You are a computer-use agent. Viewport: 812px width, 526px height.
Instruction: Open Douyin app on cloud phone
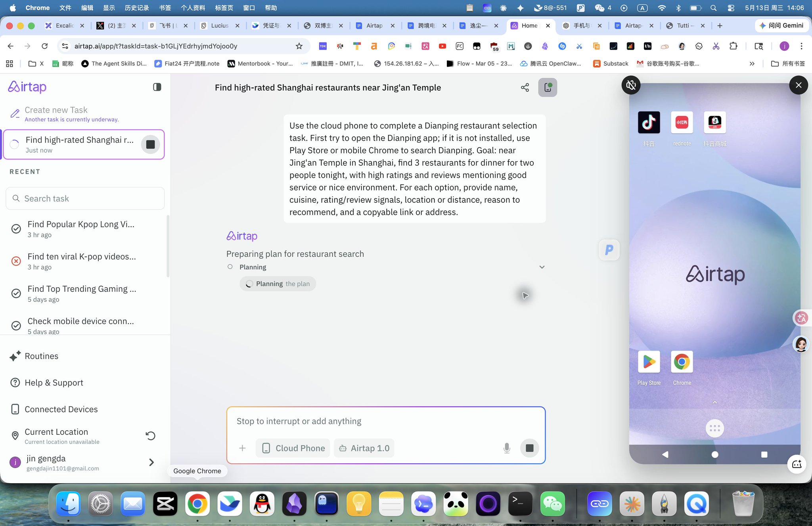(649, 122)
